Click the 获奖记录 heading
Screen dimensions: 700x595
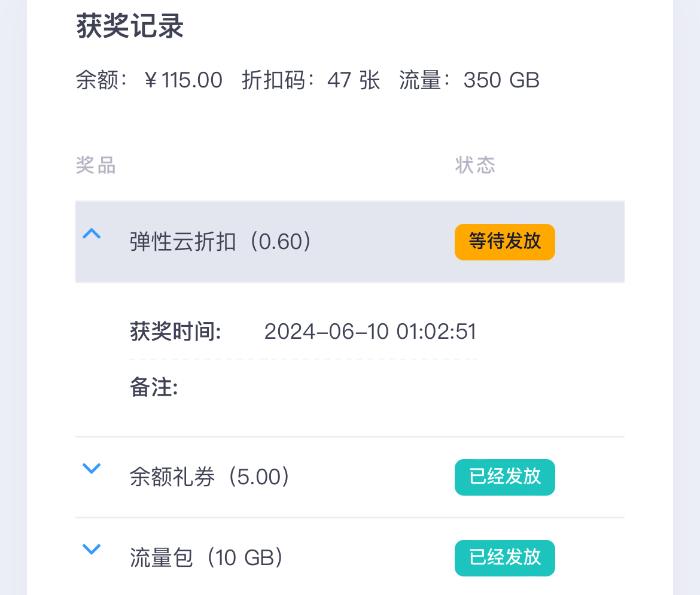tap(130, 28)
